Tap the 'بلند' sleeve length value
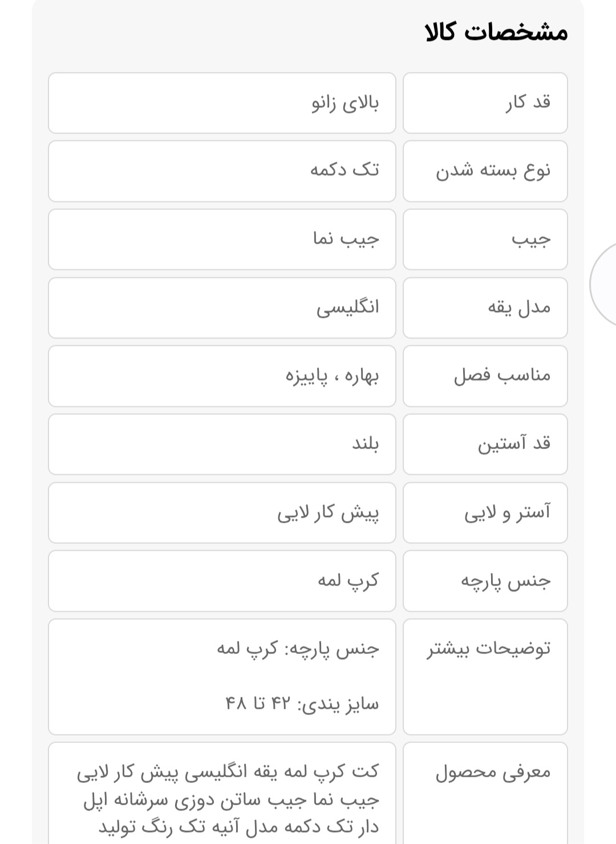 pos(222,444)
